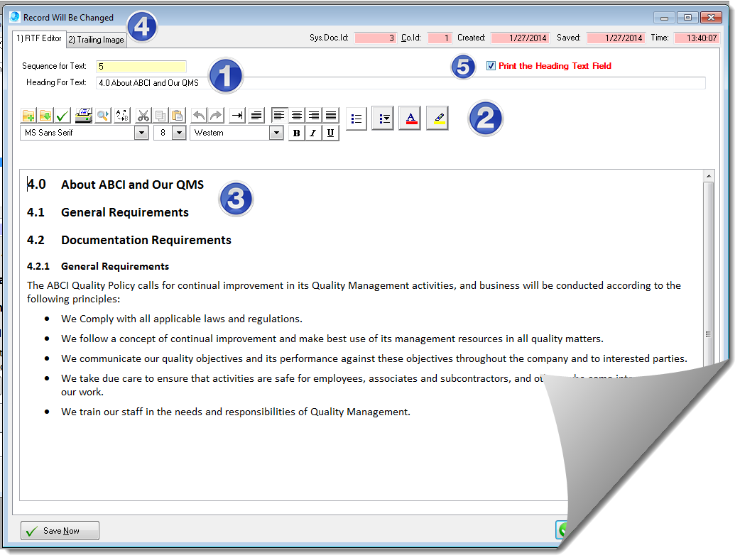Switch to the Trailing Image tab
Image resolution: width=740 pixels, height=560 pixels.
(x=97, y=40)
